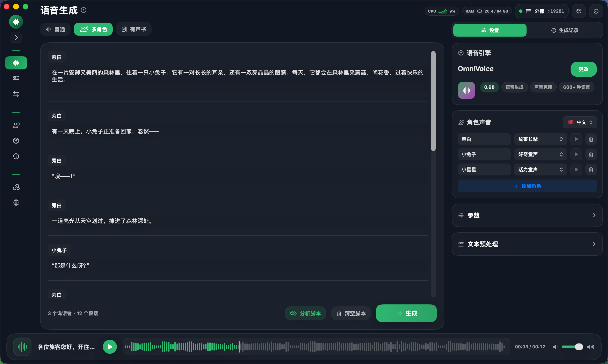
Task: Open the 故事长辈 voice dropdown
Action: point(541,139)
